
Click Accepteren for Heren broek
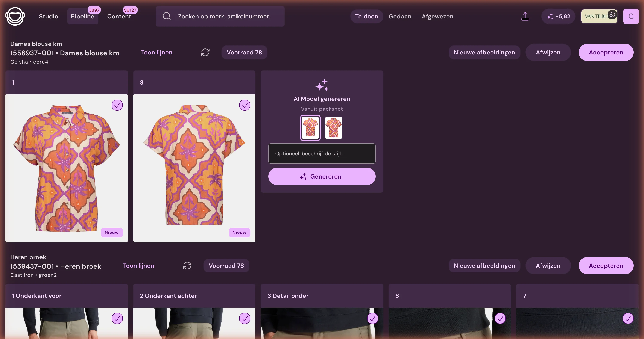pyautogui.click(x=606, y=266)
